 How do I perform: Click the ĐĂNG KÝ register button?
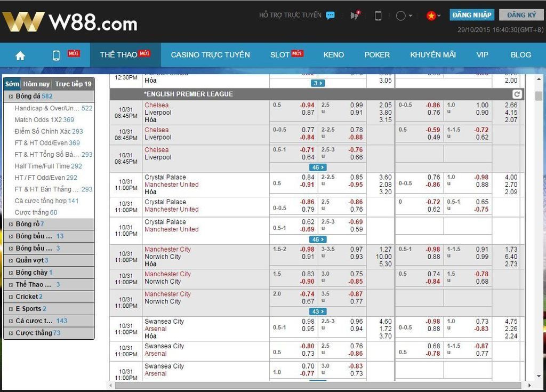tap(521, 15)
